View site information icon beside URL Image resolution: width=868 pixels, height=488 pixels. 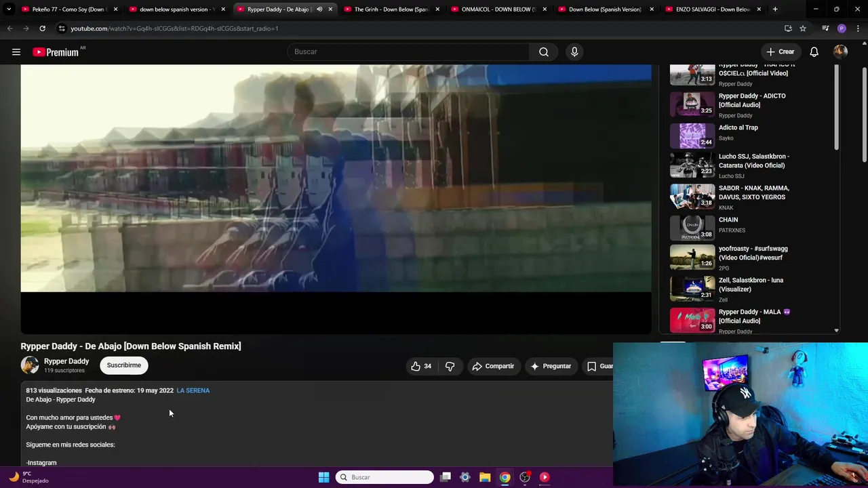[x=62, y=28]
